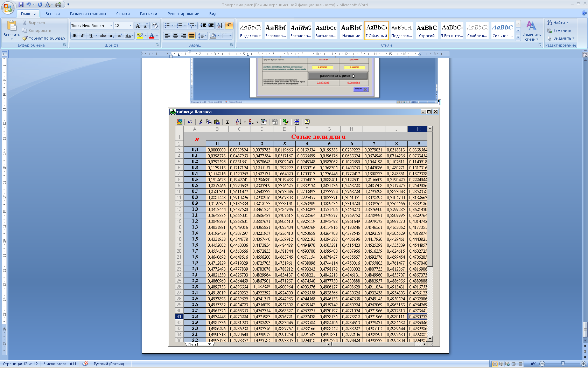Click the Sort paragraph icon in ribbon

click(219, 26)
